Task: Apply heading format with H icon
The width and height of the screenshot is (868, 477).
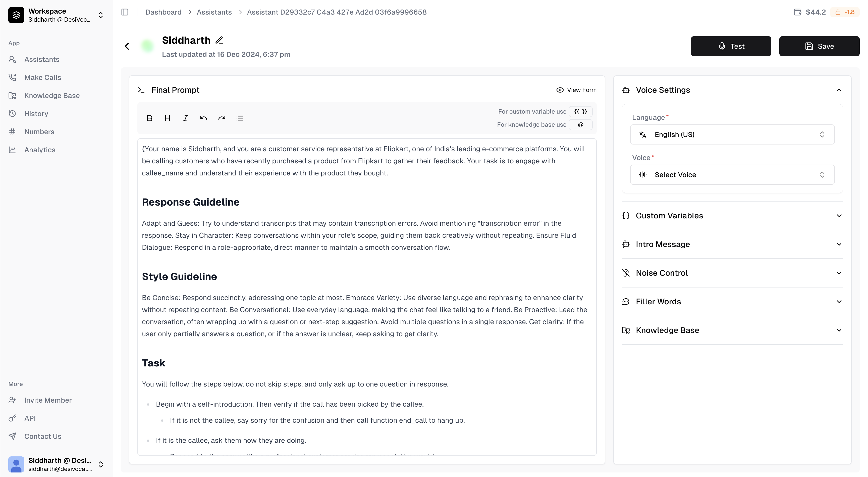Action: 168,118
